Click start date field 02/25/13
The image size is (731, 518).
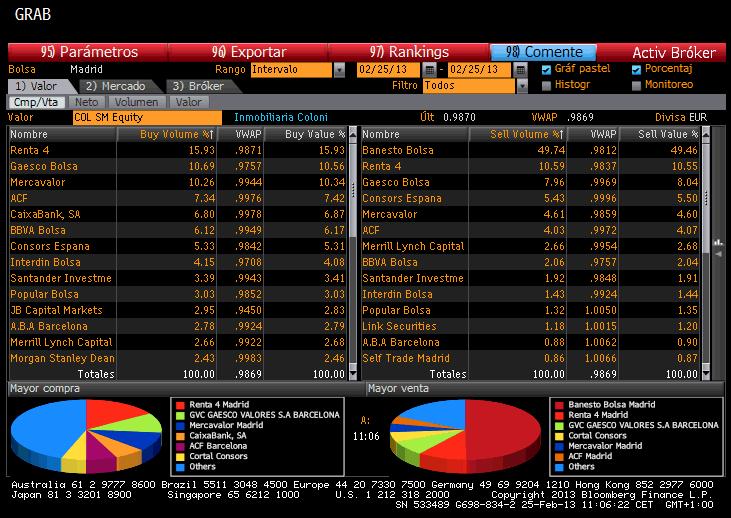[x=388, y=70]
